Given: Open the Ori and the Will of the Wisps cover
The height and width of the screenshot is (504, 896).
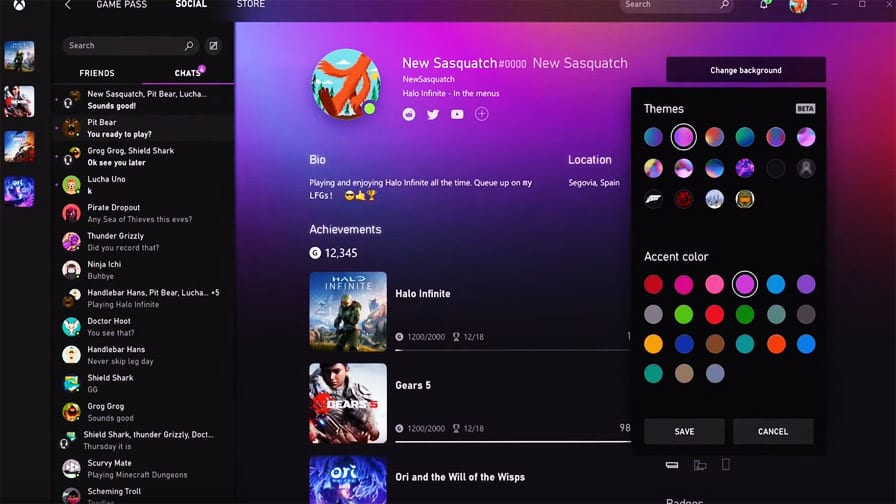Looking at the screenshot, I should click(x=348, y=480).
